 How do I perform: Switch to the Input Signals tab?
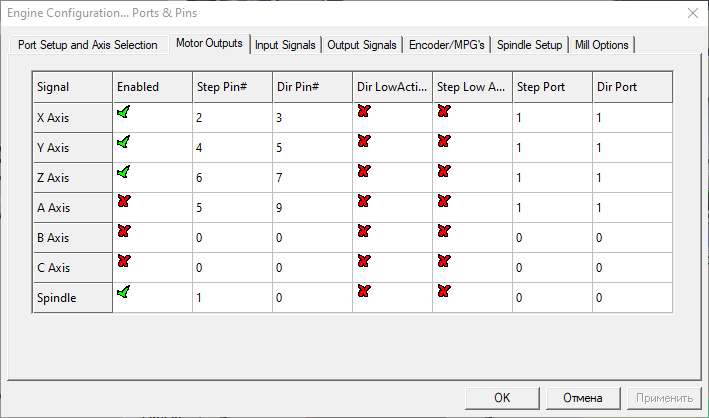click(285, 45)
